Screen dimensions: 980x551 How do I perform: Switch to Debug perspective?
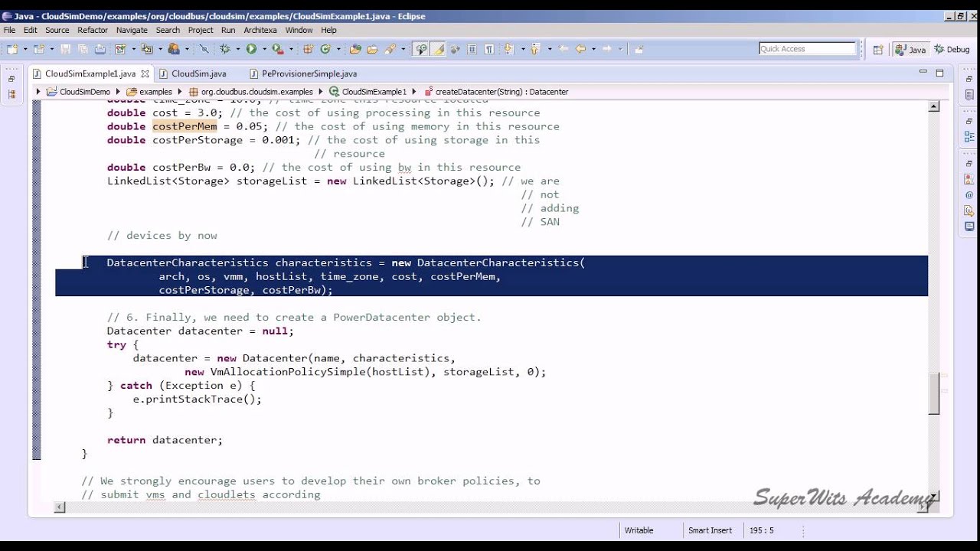point(952,49)
